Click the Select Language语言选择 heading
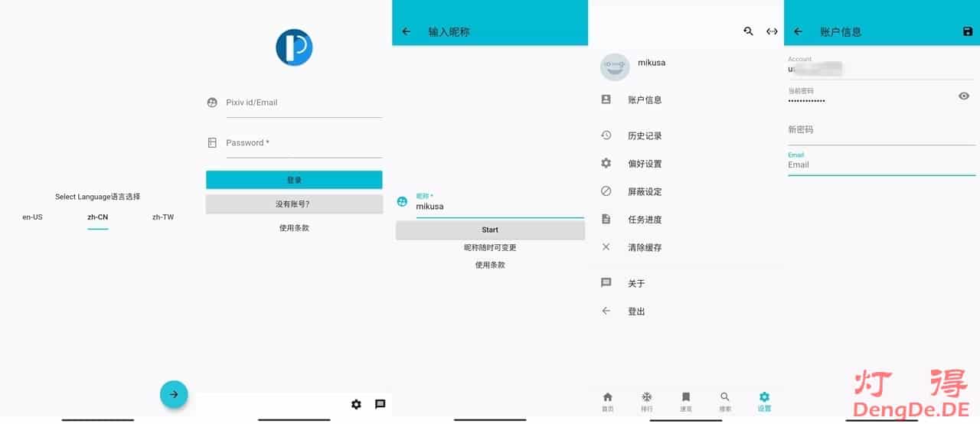The width and height of the screenshot is (980, 424). pos(97,197)
